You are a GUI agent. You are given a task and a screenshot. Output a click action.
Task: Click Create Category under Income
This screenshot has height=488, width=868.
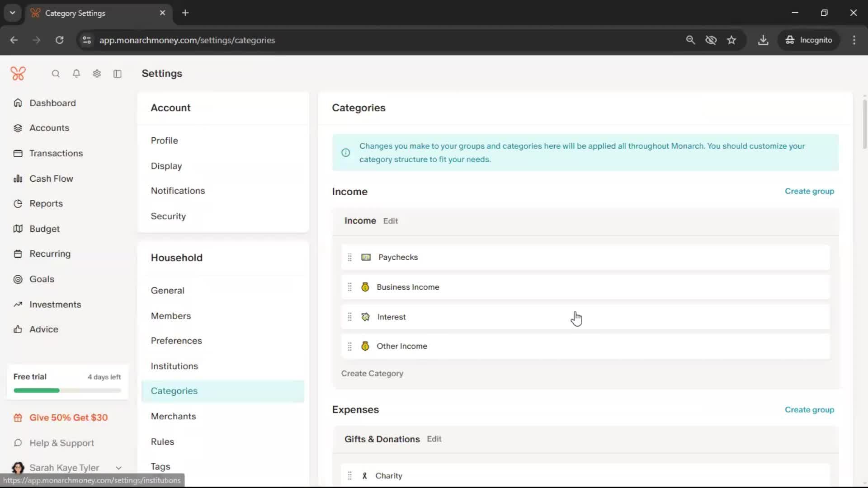tap(372, 374)
